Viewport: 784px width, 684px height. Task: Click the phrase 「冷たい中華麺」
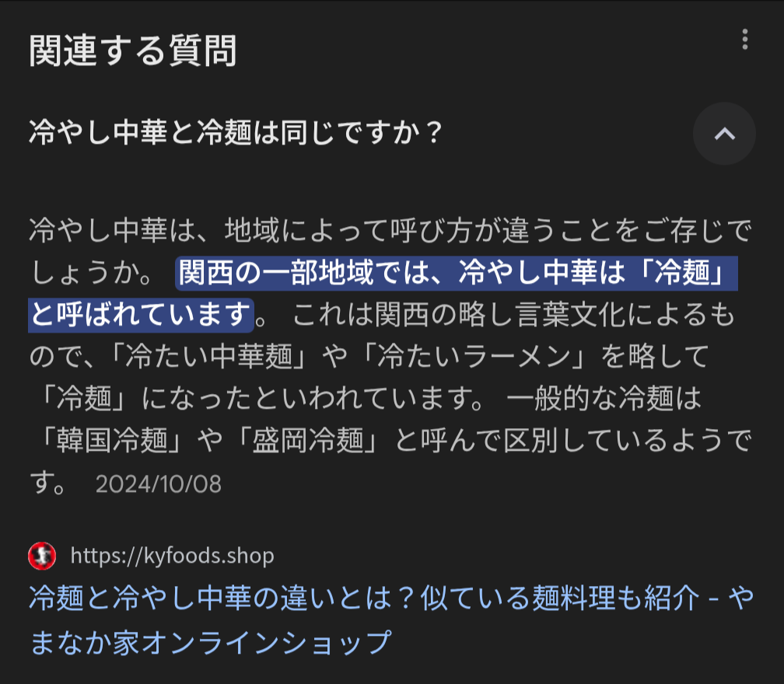(x=202, y=357)
